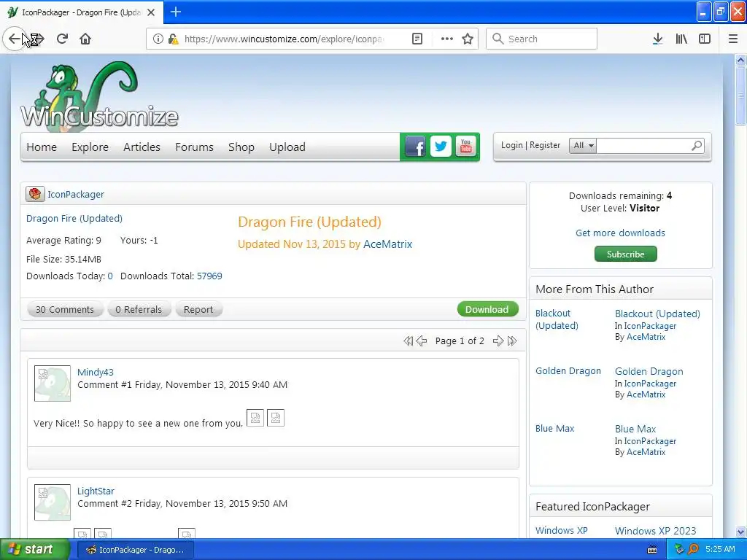Go to previous comments page arrow
This screenshot has width=747, height=560.
tap(422, 341)
